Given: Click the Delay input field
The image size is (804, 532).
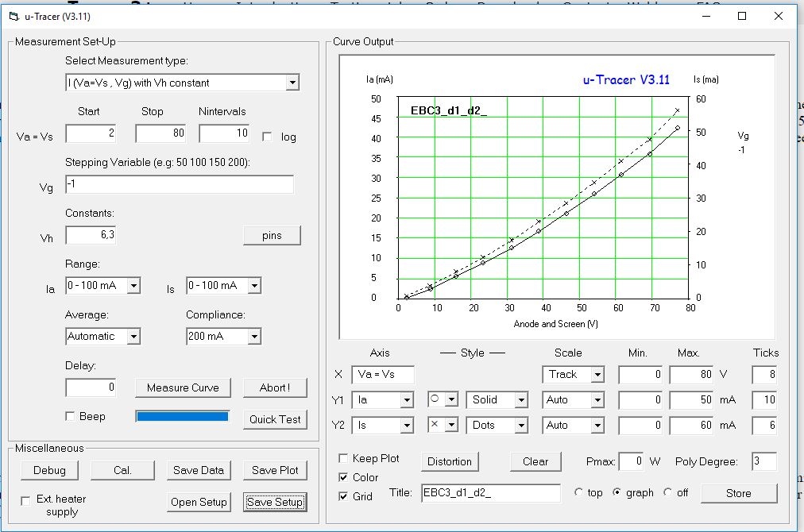Looking at the screenshot, I should 91,387.
